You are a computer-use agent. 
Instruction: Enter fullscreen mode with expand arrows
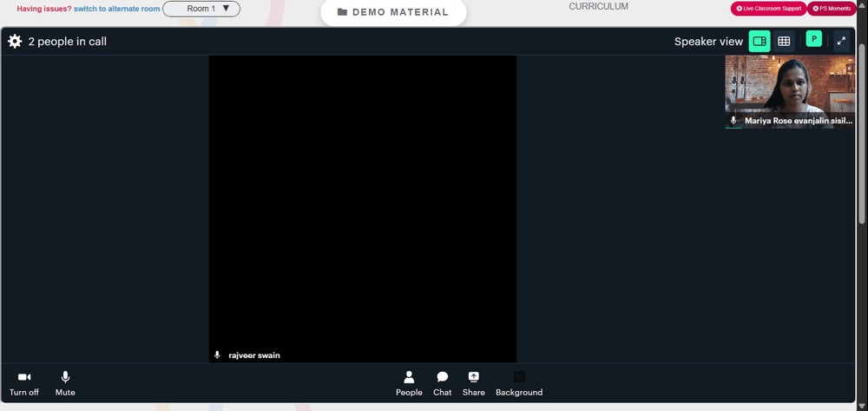click(x=841, y=41)
